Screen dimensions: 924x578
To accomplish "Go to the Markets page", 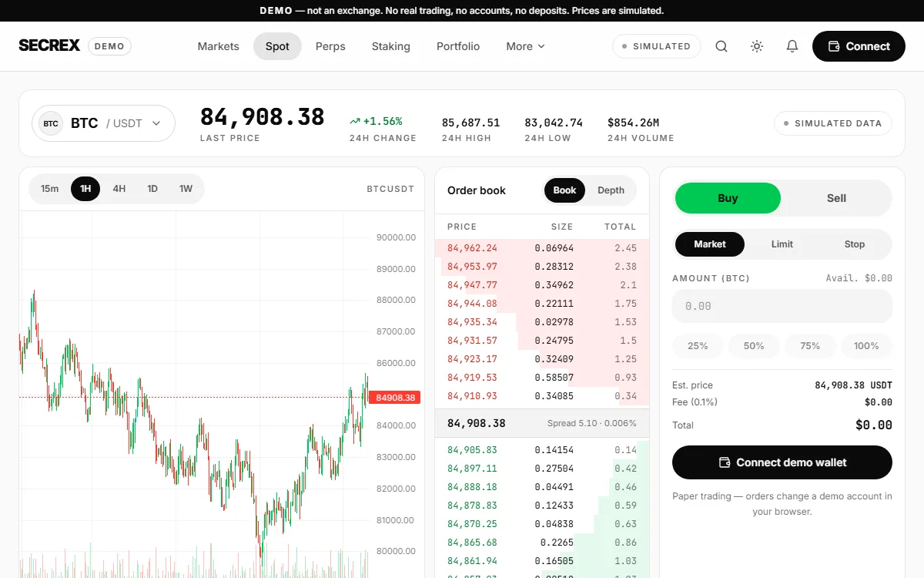I will coord(218,46).
